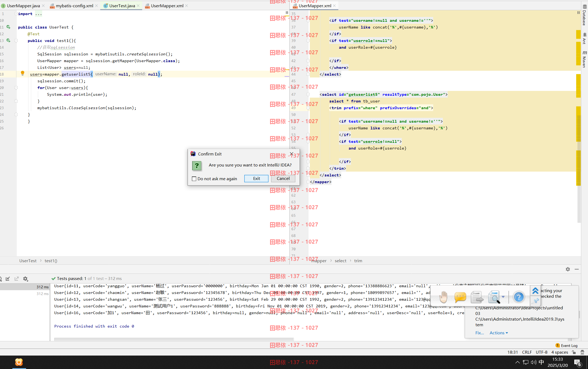Select the second 312 ms test result row
The width and height of the screenshot is (588, 369).
pos(25,294)
